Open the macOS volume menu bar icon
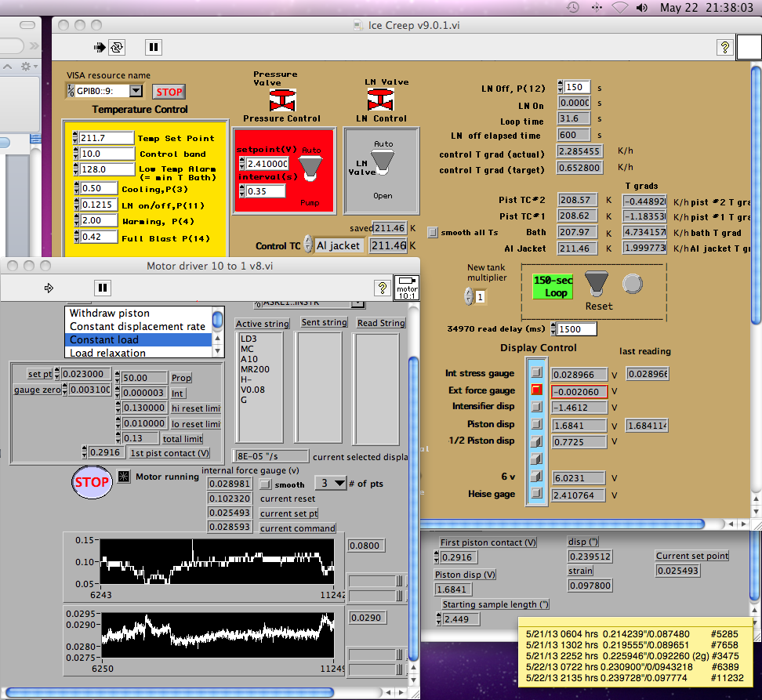The image size is (762, 700). [643, 8]
